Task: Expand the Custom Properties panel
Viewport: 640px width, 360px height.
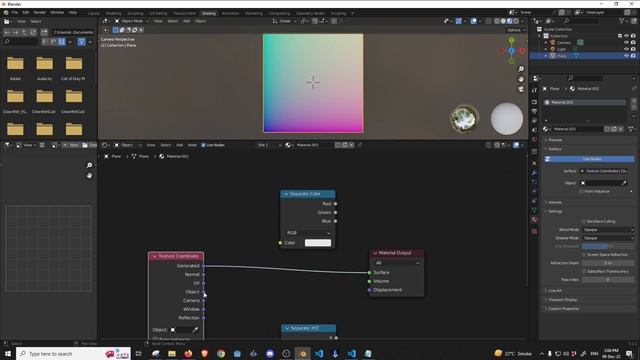Action: click(x=563, y=309)
